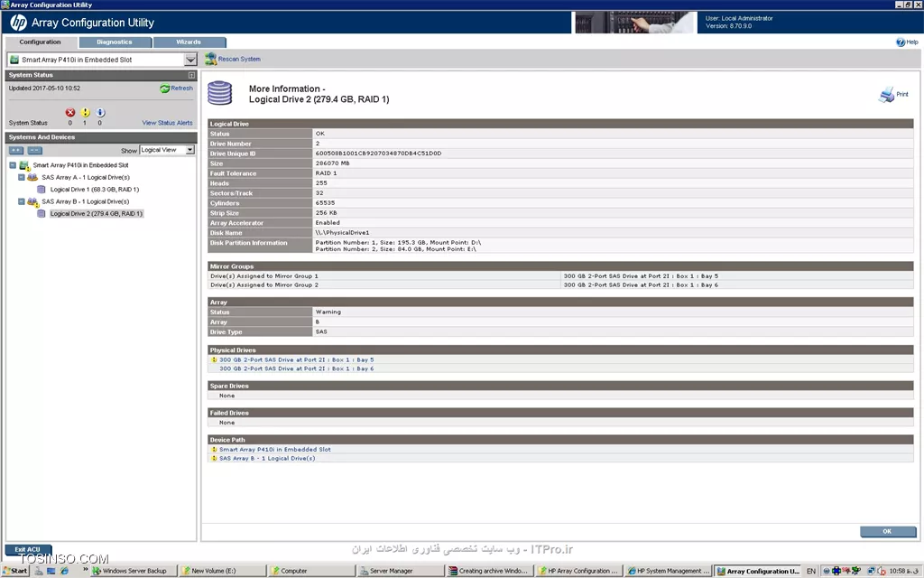The width and height of the screenshot is (924, 578).
Task: Open the controller selection dropdown arrow
Action: pyautogui.click(x=190, y=60)
